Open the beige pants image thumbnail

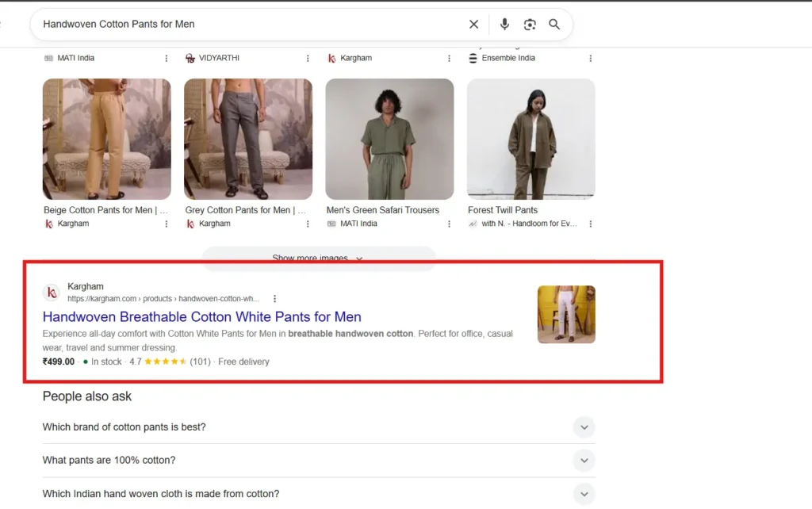tap(107, 140)
